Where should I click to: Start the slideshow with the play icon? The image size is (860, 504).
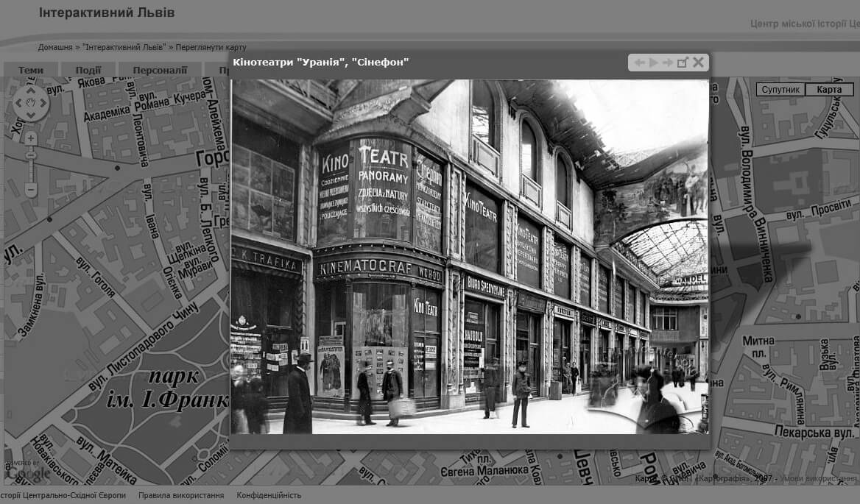tap(653, 63)
